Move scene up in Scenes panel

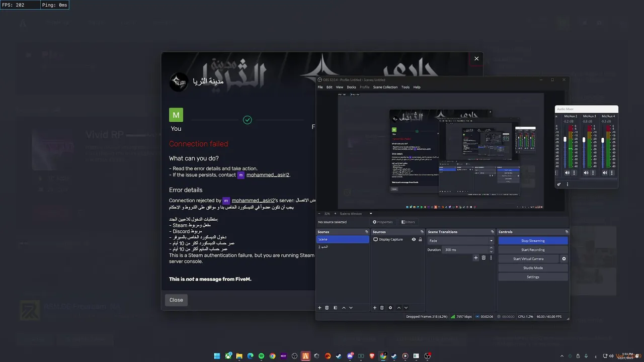point(344,308)
